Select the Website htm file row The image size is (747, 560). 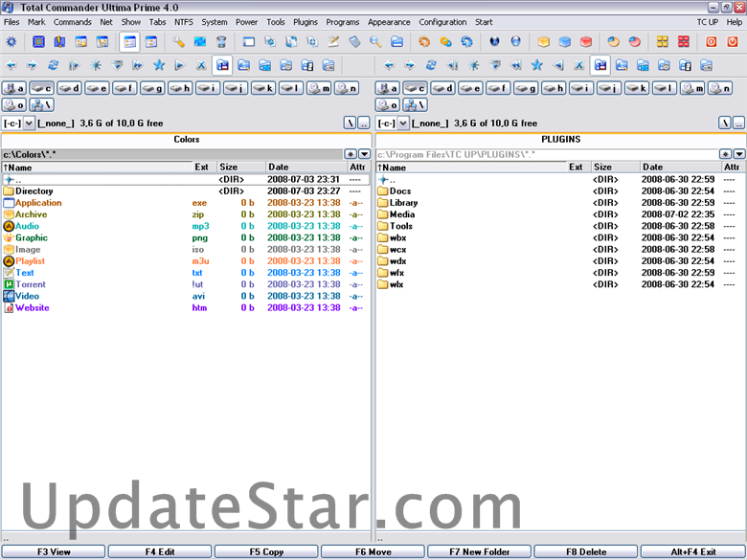pos(185,307)
